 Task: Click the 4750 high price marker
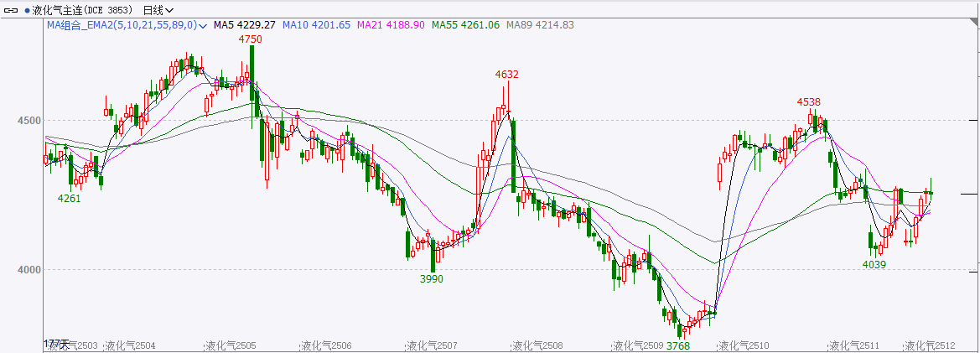pyautogui.click(x=251, y=39)
